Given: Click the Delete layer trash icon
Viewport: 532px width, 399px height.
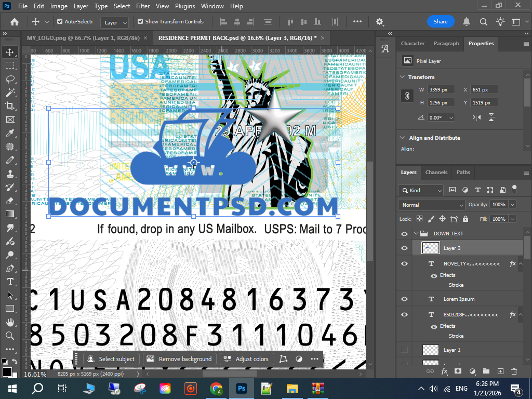Looking at the screenshot, I should 514,371.
